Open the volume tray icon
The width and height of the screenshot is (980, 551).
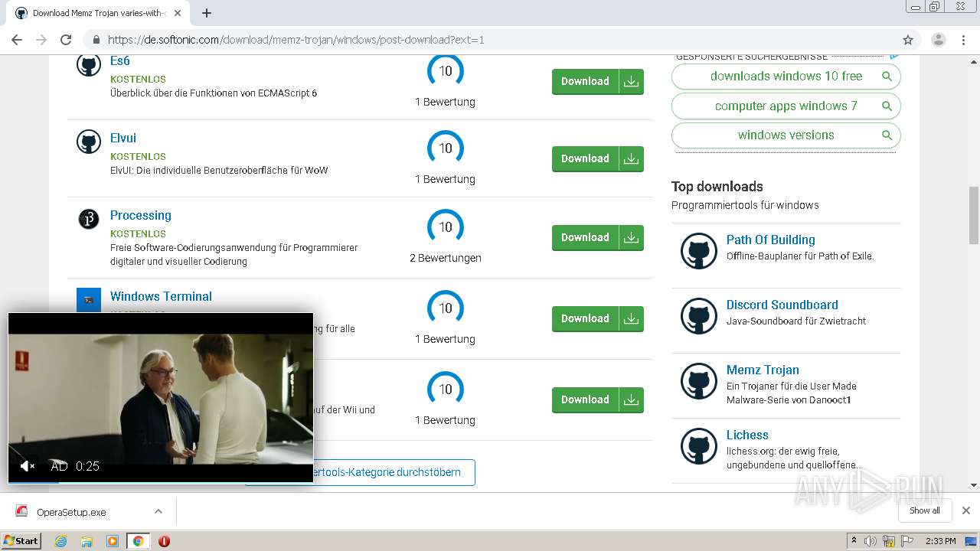pos(871,541)
